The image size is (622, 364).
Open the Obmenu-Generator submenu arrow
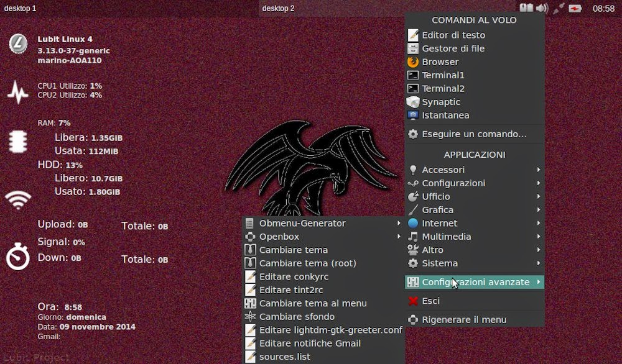click(399, 223)
